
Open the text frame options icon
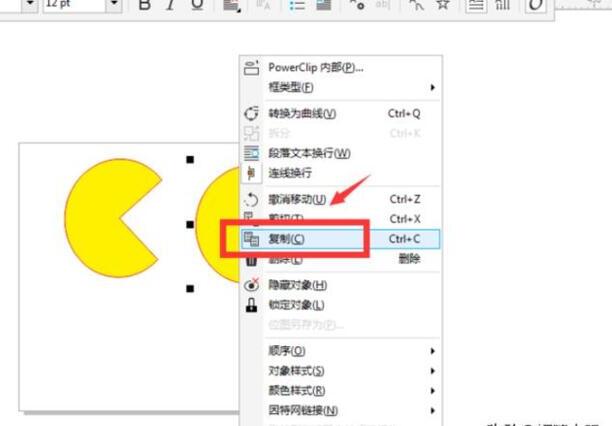(476, 5)
